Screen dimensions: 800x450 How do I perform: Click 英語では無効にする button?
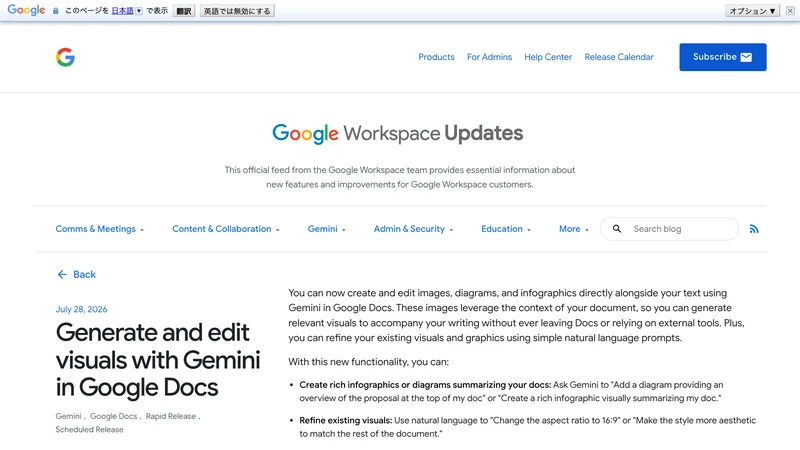(237, 11)
